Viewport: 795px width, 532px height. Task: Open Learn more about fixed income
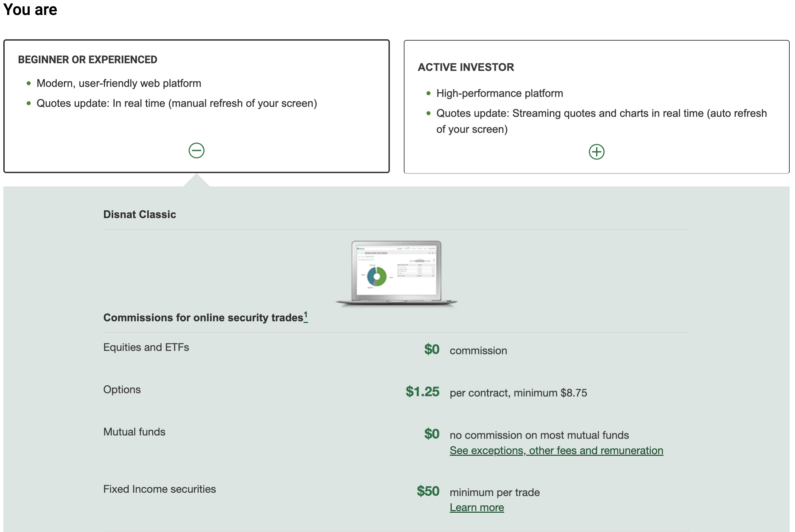tap(477, 507)
